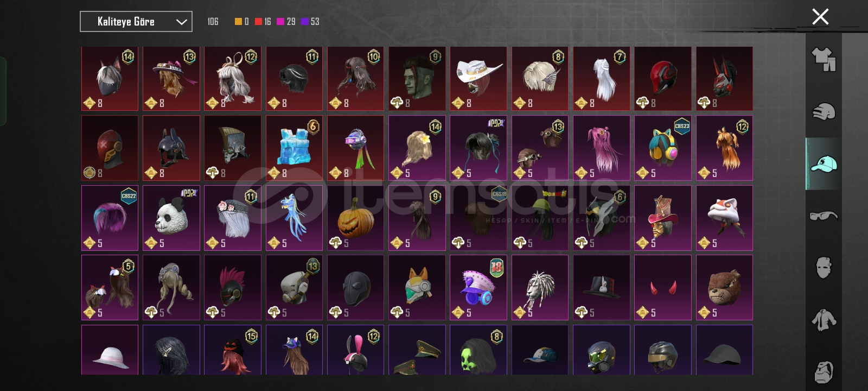This screenshot has width=868, height=391.
Task: Select the white cowboy hat item
Action: 478,78
